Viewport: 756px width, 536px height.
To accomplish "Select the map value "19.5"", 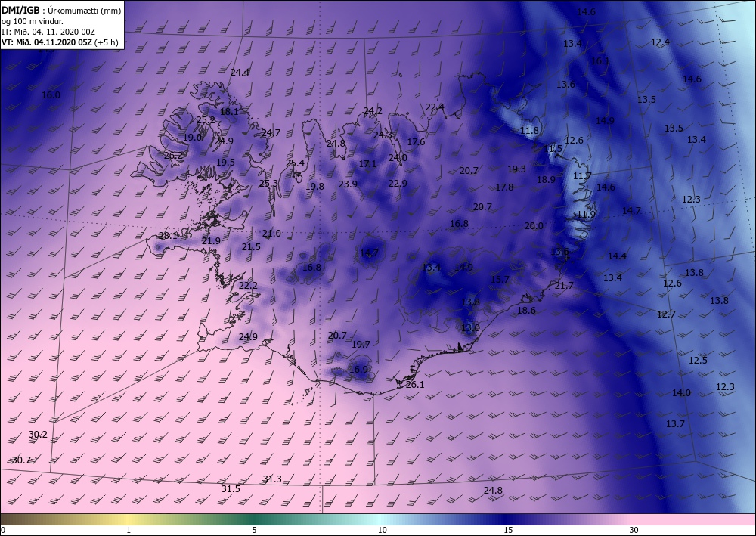I will pyautogui.click(x=225, y=162).
